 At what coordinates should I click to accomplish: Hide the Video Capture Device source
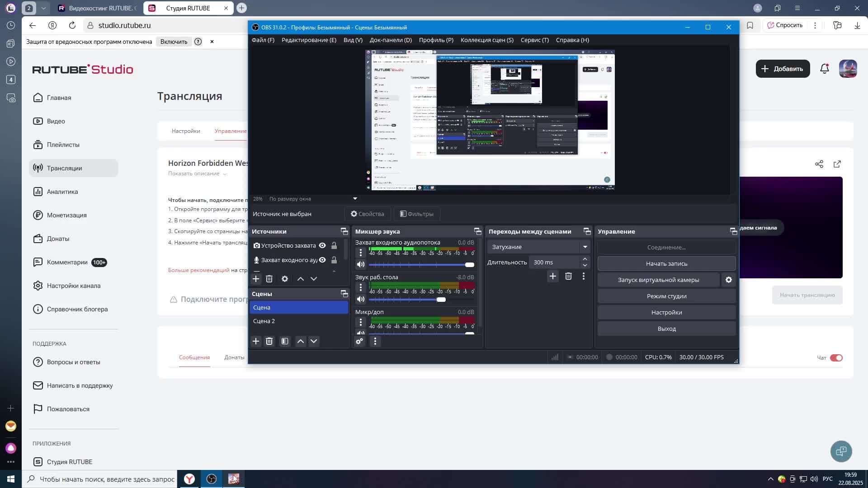coord(322,245)
